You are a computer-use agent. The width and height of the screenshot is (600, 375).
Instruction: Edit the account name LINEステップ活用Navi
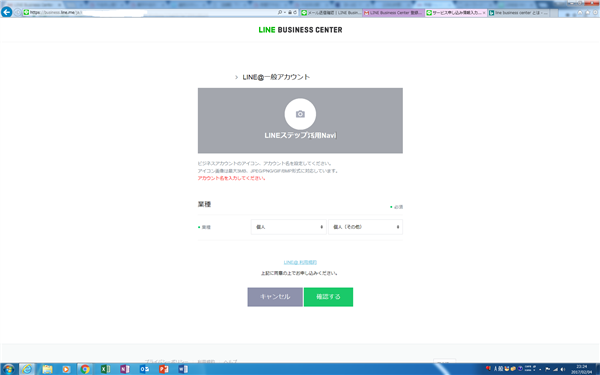click(x=300, y=135)
